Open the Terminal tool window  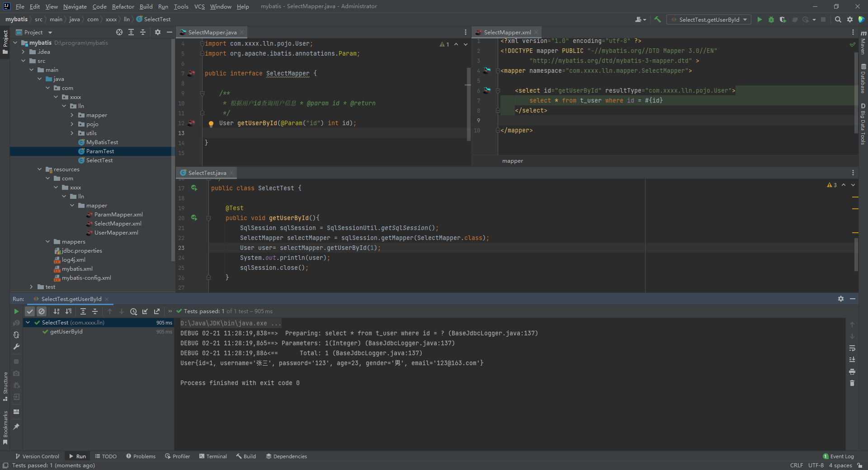pos(213,456)
